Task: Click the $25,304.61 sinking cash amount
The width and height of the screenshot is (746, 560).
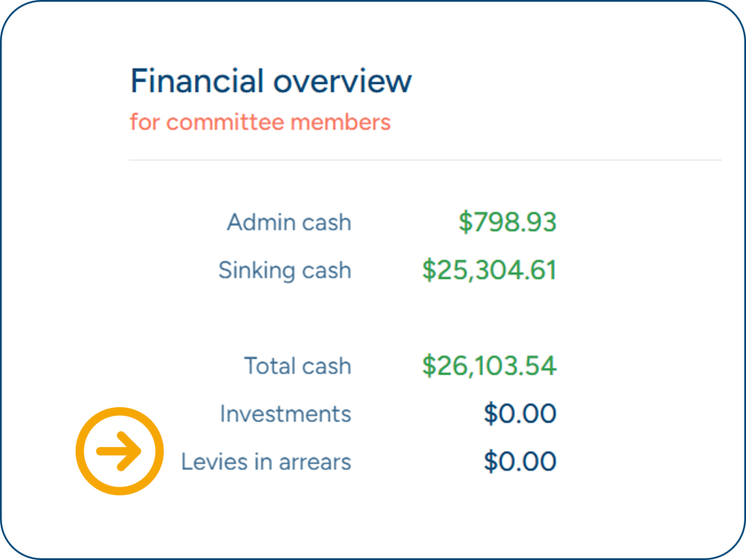Action: click(x=490, y=270)
